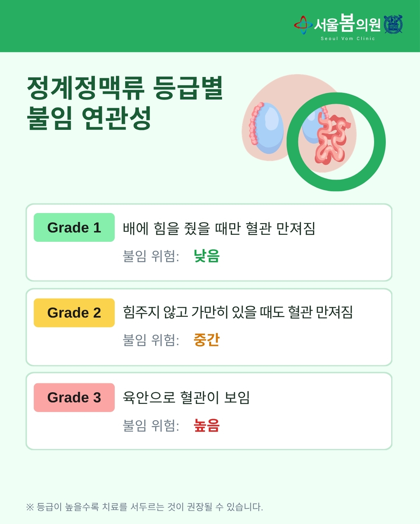Click the Grade 1 description about 배에 힘을 줬을 때만
Viewport: 420px width, 524px height.
219,228
